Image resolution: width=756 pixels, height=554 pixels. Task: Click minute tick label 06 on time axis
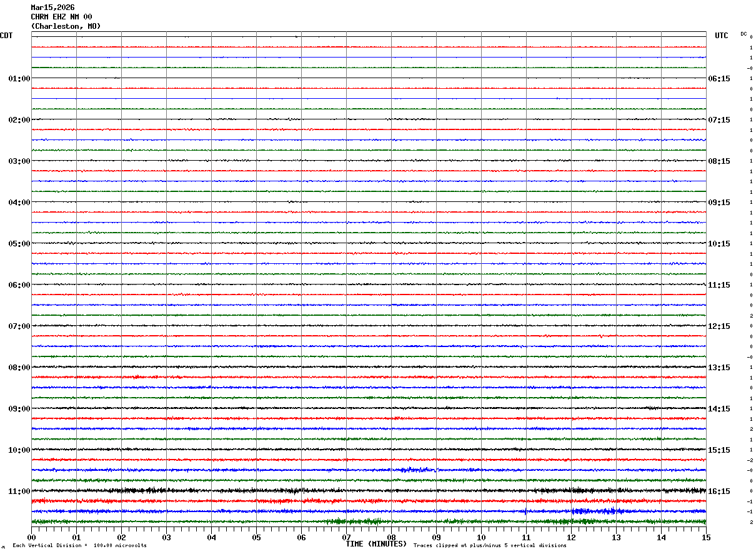(x=301, y=537)
